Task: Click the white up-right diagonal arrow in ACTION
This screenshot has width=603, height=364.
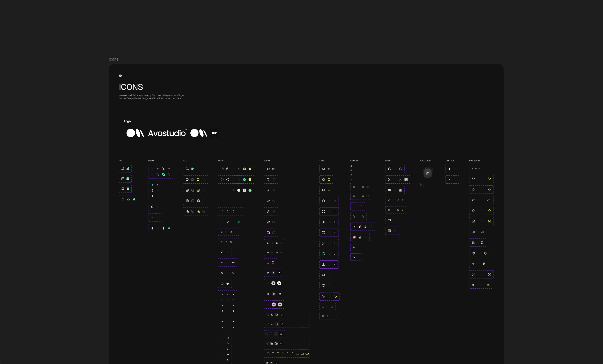Action: [228, 338]
